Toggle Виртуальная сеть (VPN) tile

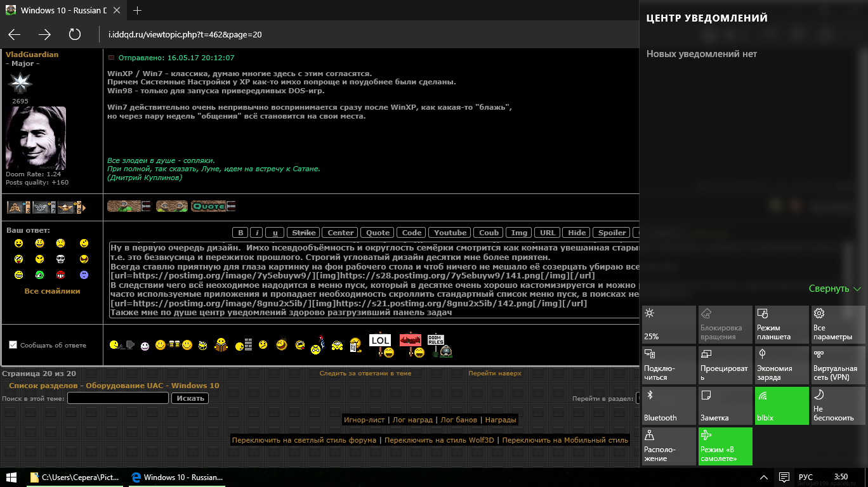[838, 365]
